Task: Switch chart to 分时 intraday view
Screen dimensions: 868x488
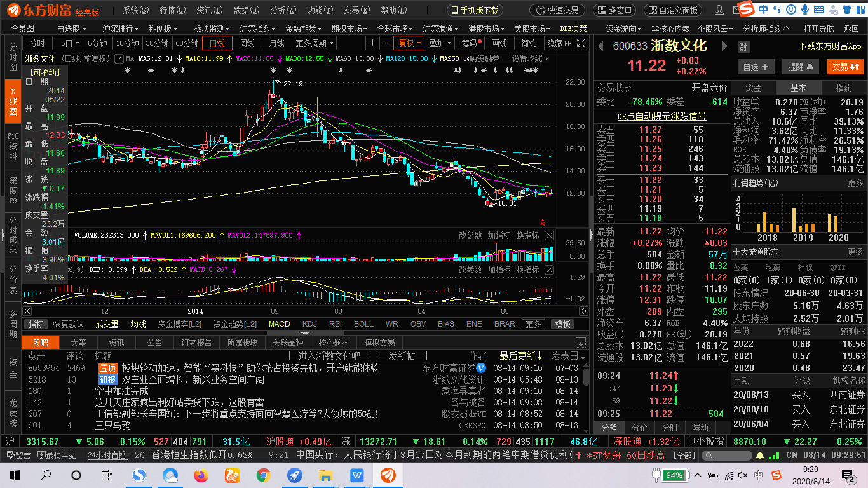Action: point(37,43)
